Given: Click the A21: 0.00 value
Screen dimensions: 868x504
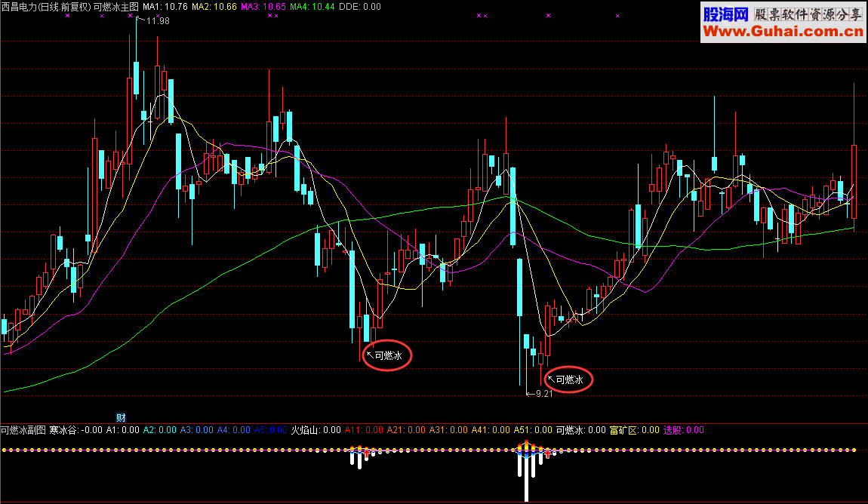Looking at the screenshot, I should pyautogui.click(x=406, y=430).
